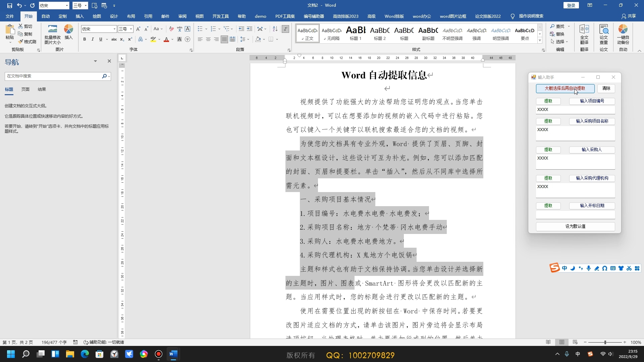
Task: Click the yellow text highlight color swatch
Action: point(153,39)
